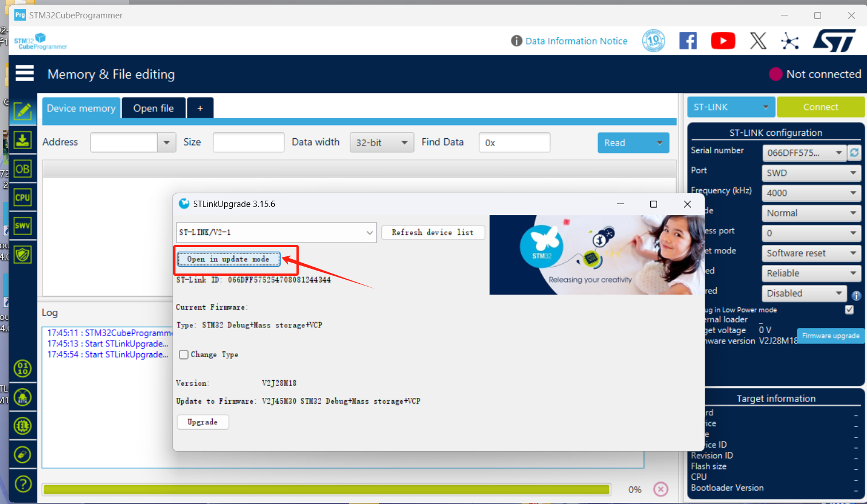Click the 10 years anniversary badge

click(654, 41)
